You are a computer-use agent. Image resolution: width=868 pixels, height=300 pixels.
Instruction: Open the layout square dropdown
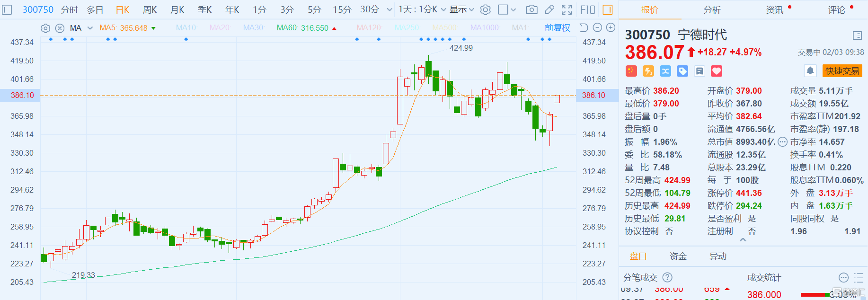click(507, 9)
